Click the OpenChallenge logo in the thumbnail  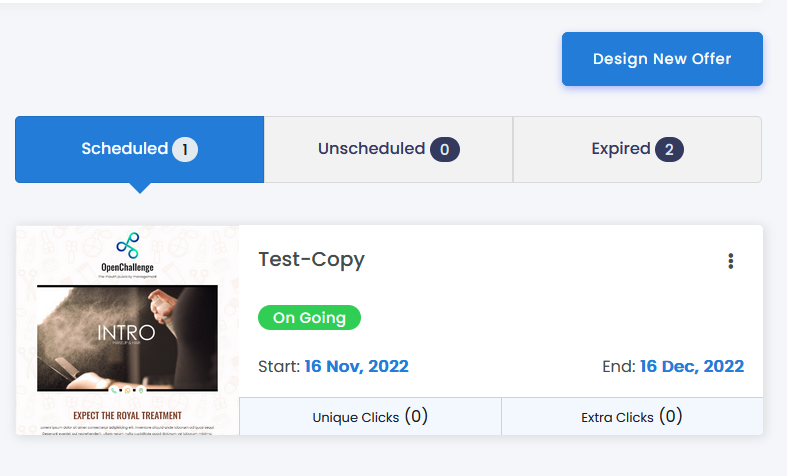point(127,255)
